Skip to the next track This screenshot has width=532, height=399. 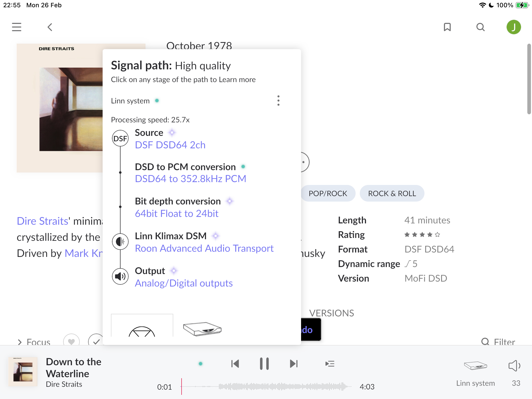click(294, 364)
